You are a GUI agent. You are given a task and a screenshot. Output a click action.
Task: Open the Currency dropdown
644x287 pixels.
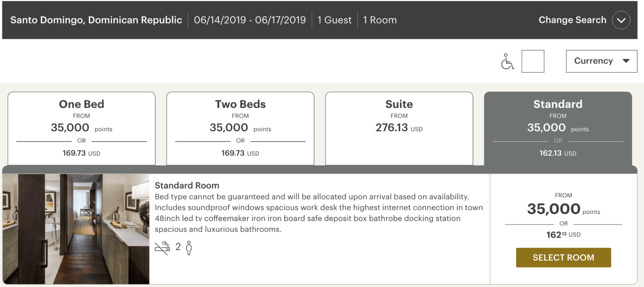pos(601,61)
